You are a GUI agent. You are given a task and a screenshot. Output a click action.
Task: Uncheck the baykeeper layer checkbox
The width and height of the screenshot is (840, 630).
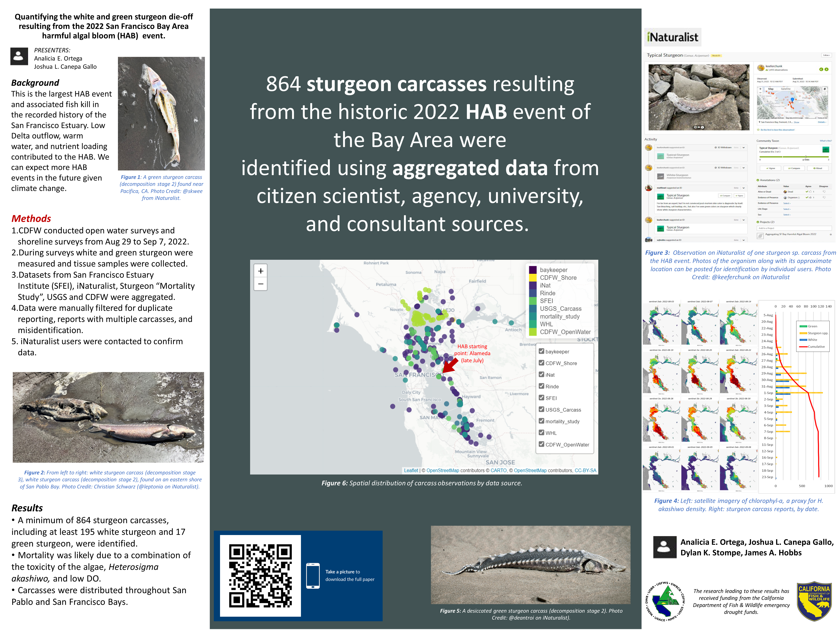(x=542, y=351)
